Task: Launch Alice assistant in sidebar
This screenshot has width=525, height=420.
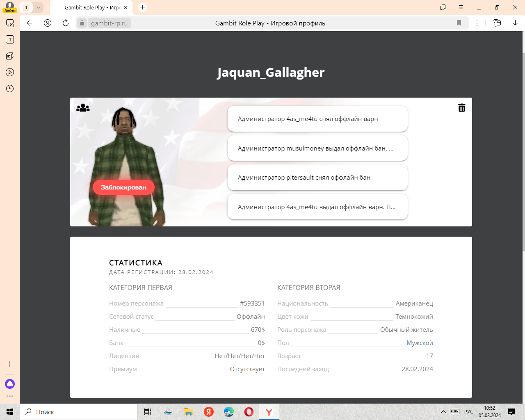Action: 10,384
